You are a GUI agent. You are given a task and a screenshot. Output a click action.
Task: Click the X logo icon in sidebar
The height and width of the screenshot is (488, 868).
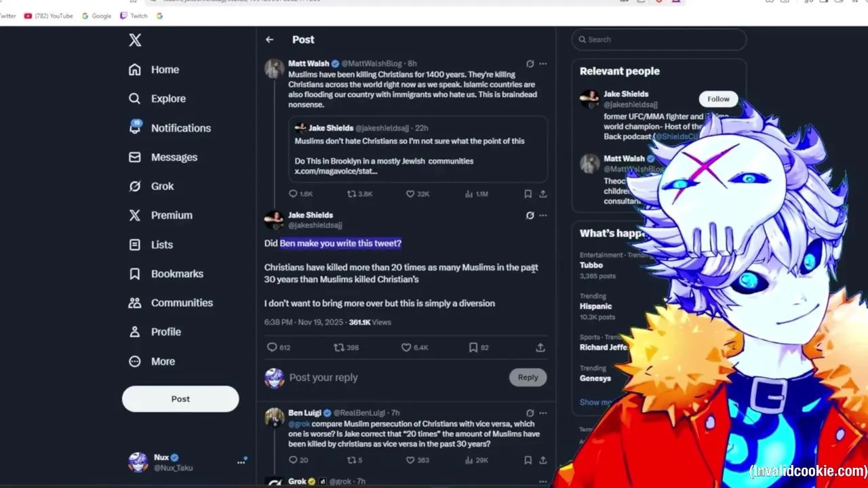(135, 40)
